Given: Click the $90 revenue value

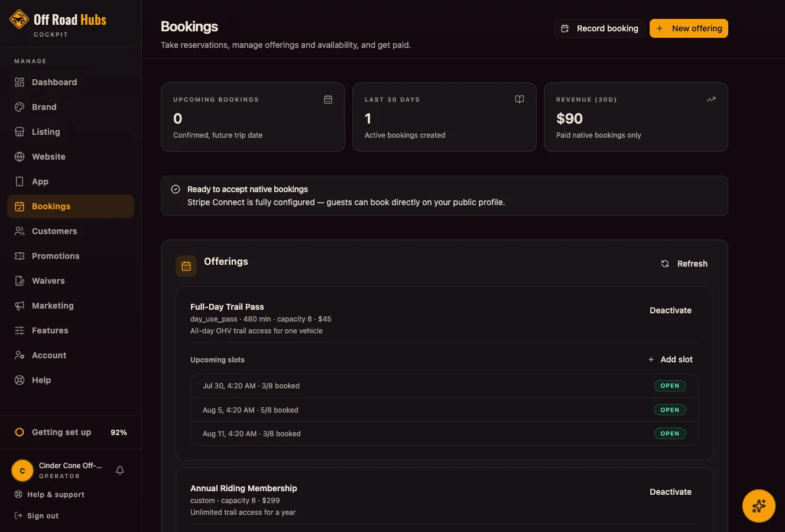Looking at the screenshot, I should 569,118.
